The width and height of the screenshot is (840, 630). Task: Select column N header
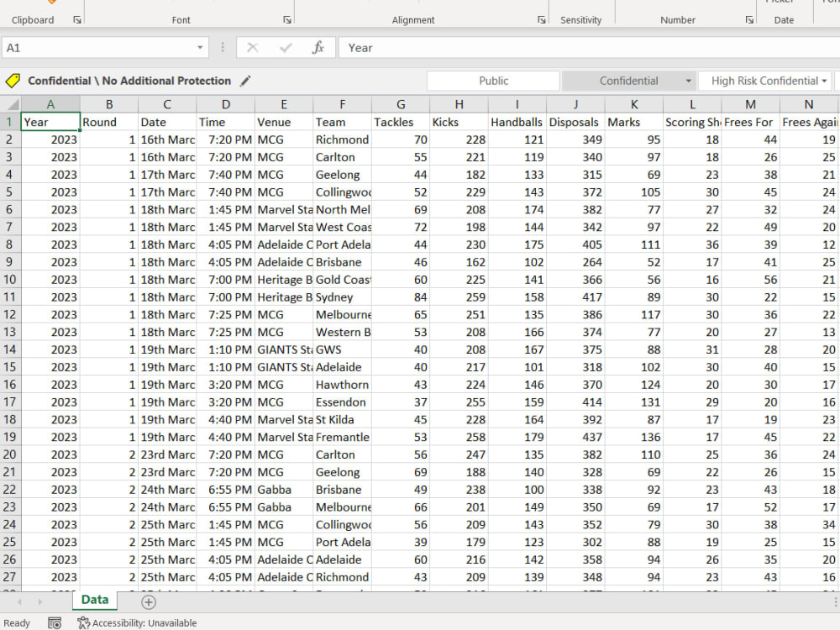point(809,104)
